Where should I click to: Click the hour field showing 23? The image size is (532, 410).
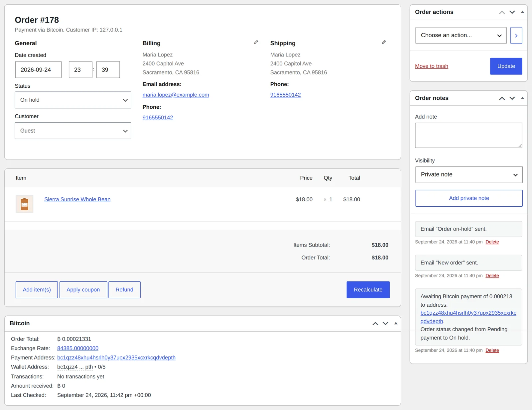(x=80, y=70)
